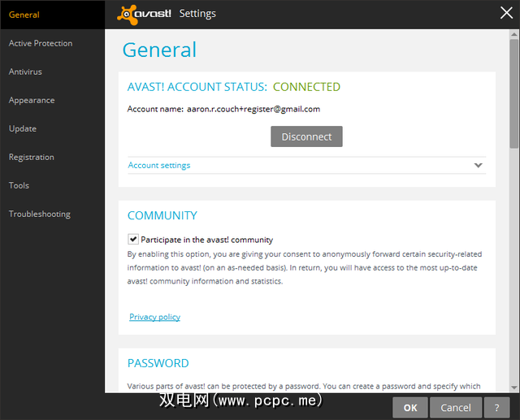Click the vertical scrollbar thumb
520x420 pixels.
coord(514,93)
